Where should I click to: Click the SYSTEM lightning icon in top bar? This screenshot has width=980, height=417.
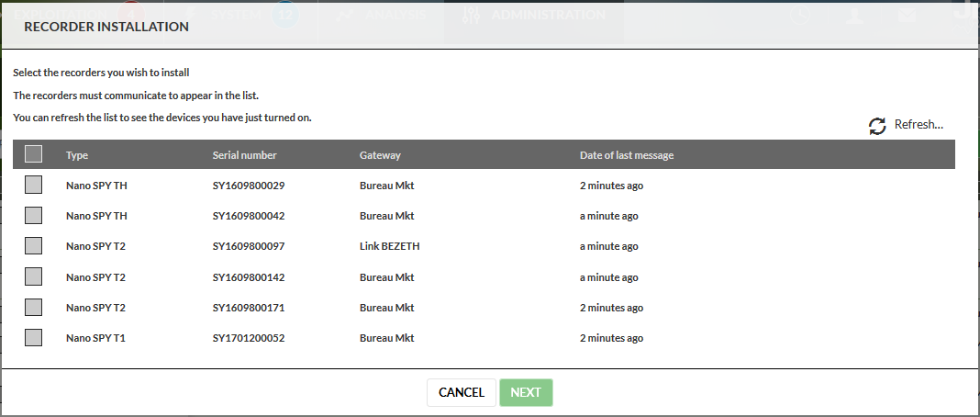point(189,14)
